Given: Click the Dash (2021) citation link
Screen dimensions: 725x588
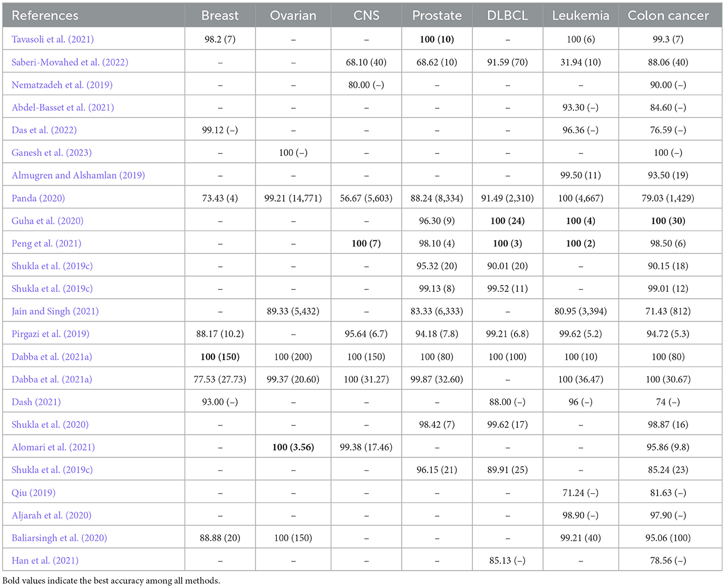Looking at the screenshot, I should click(x=36, y=402).
